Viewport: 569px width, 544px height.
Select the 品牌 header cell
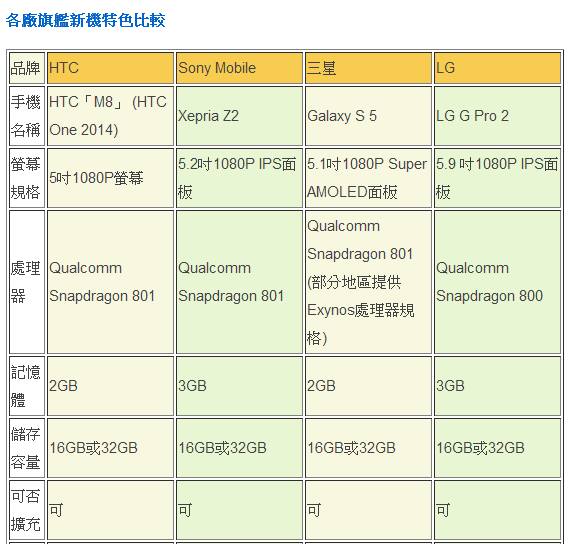27,68
